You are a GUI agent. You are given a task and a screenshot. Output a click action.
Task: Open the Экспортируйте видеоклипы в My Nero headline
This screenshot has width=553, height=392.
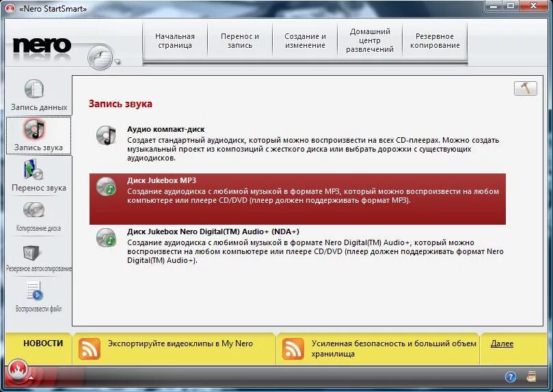click(x=180, y=344)
